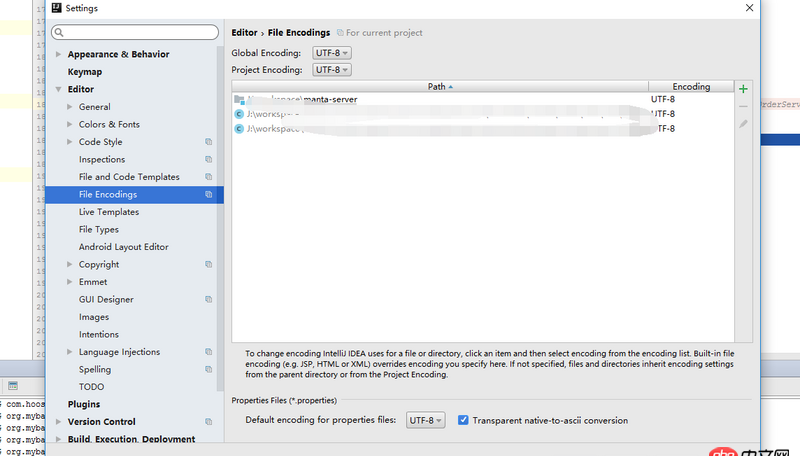This screenshot has width=800, height=456.
Task: Select Plugins in settings tree
Action: click(84, 404)
